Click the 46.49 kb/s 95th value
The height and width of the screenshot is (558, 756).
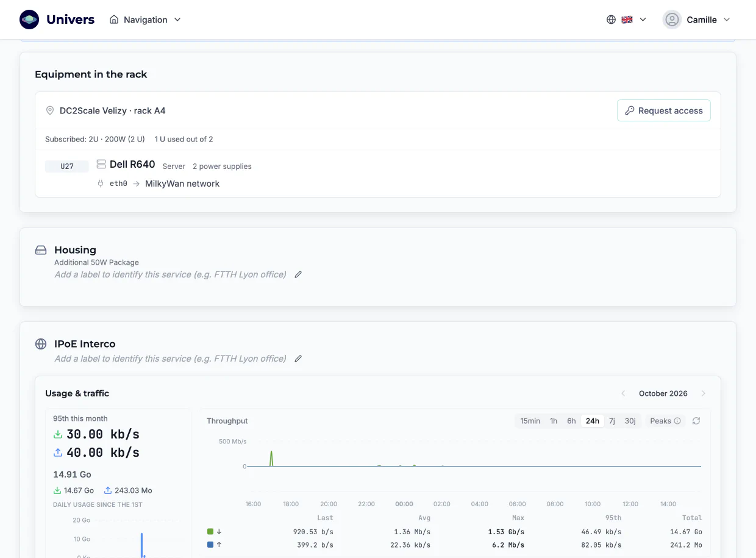(x=601, y=532)
